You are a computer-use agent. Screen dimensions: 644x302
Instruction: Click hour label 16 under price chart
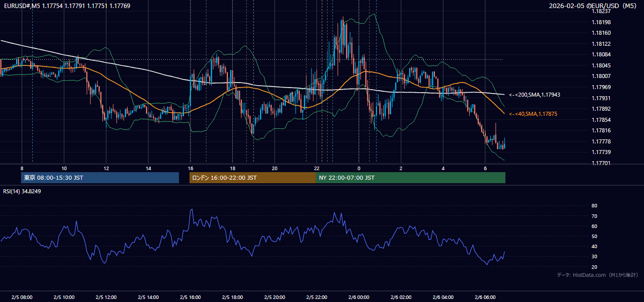(x=190, y=168)
